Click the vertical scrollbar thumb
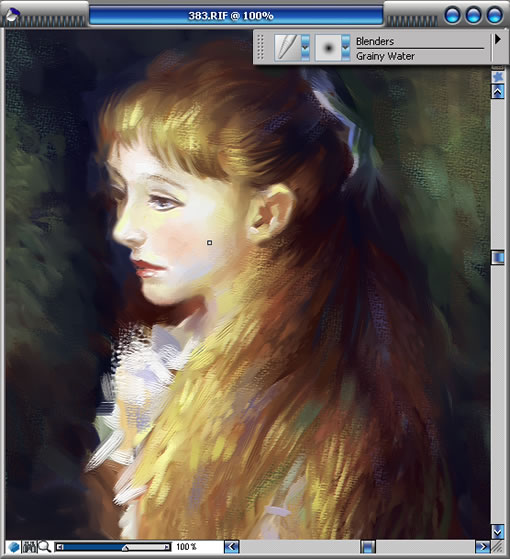 [498, 257]
